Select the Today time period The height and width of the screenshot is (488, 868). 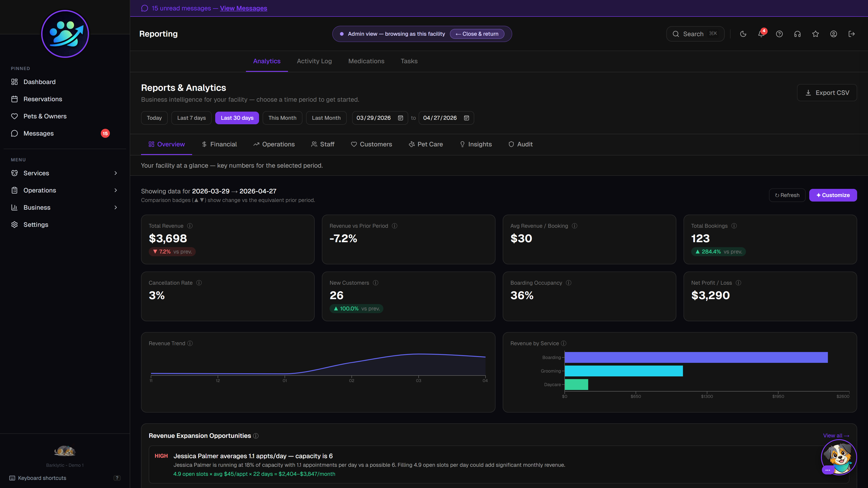[154, 118]
